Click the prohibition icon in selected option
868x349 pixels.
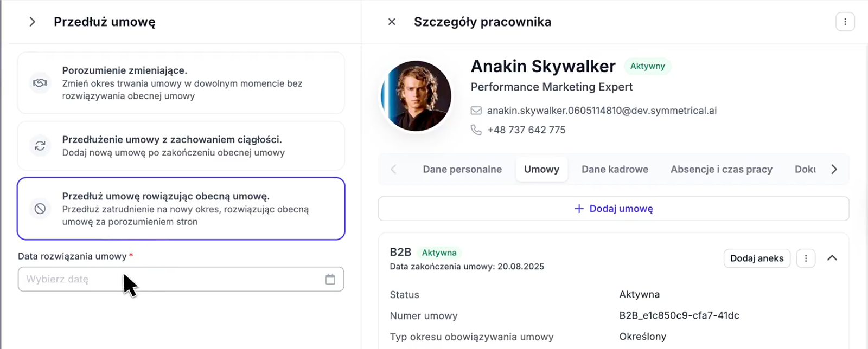coord(40,209)
